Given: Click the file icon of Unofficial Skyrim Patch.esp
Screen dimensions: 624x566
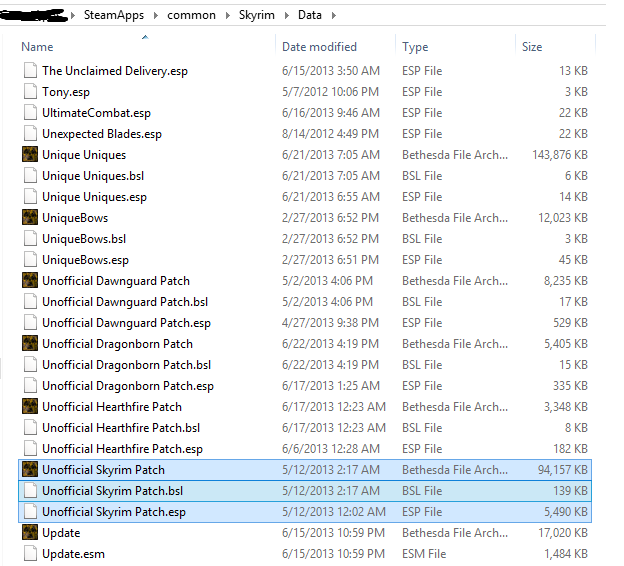Looking at the screenshot, I should [30, 511].
